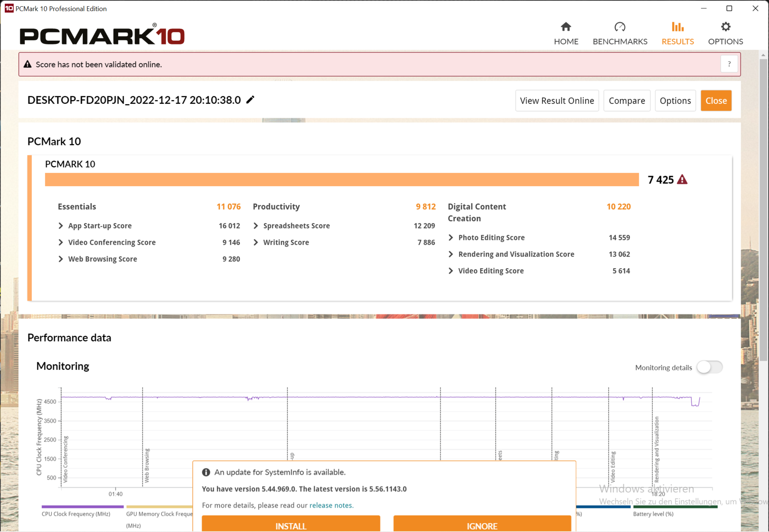Click the info icon in SystemInfo update popup

click(x=206, y=472)
